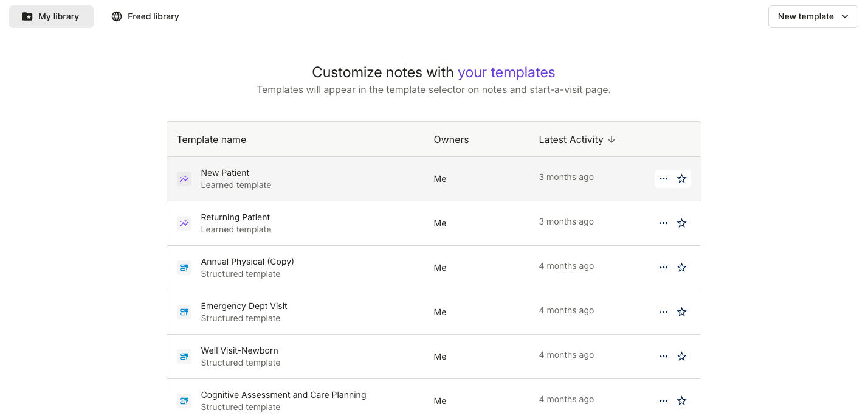Image resolution: width=868 pixels, height=418 pixels.
Task: Star the Emergency Dept Visit template
Action: [x=681, y=312]
